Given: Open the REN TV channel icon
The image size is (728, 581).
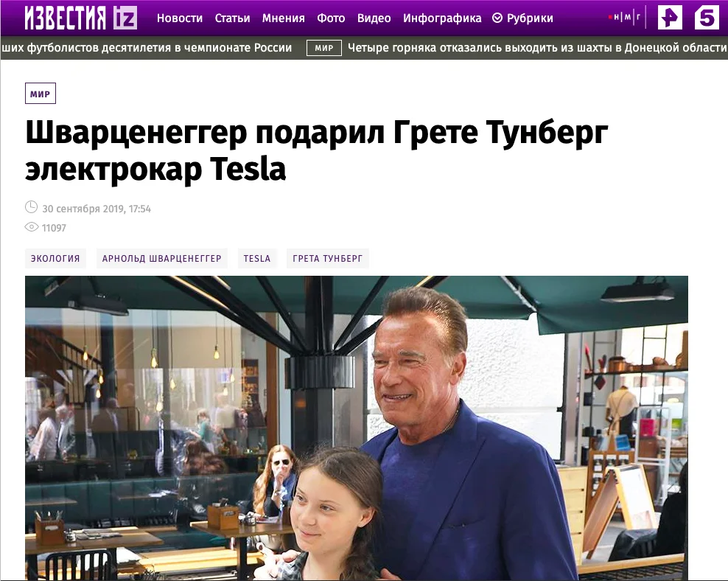Looking at the screenshot, I should [x=670, y=18].
